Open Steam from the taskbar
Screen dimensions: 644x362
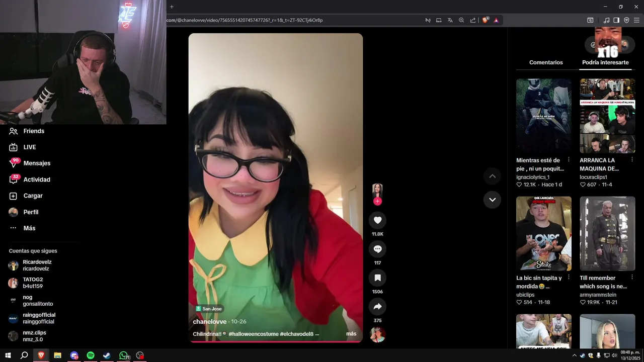[x=107, y=355]
